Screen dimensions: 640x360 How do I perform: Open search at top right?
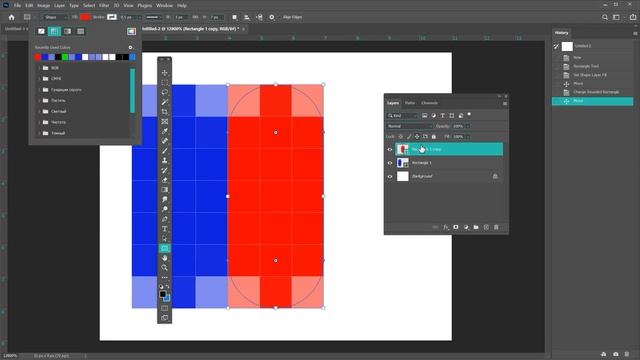point(605,17)
